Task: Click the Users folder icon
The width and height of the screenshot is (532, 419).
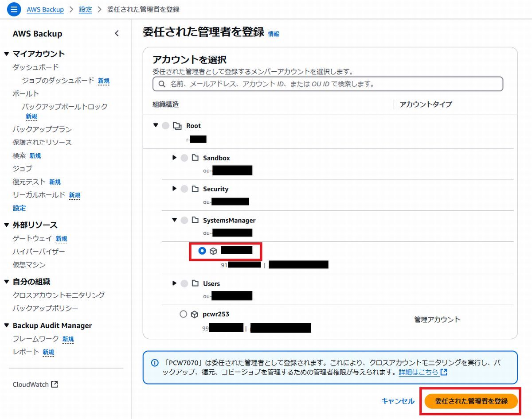Action: 196,283
